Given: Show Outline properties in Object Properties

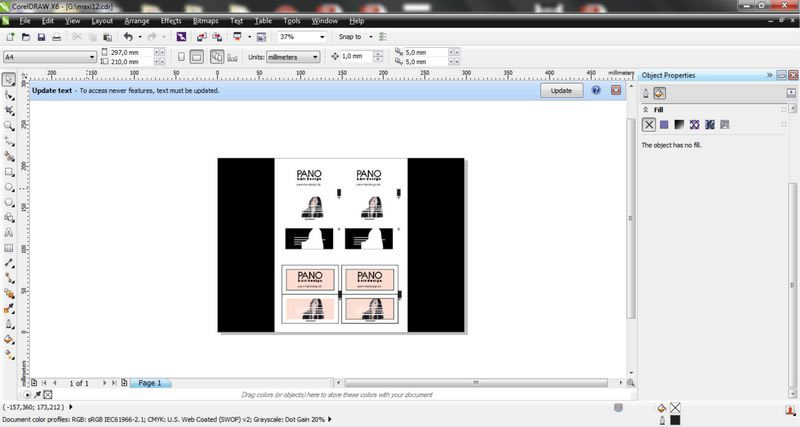Looking at the screenshot, I should (646, 93).
